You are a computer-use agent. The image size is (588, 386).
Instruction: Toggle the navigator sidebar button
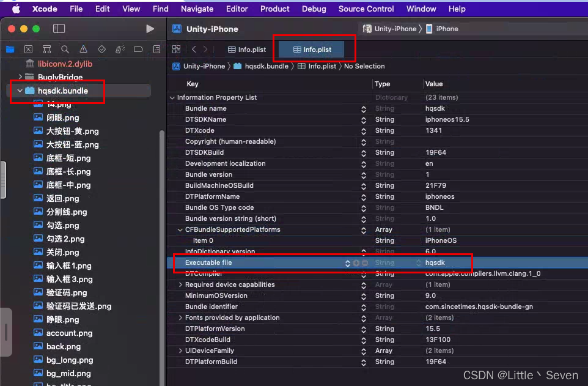pos(59,29)
